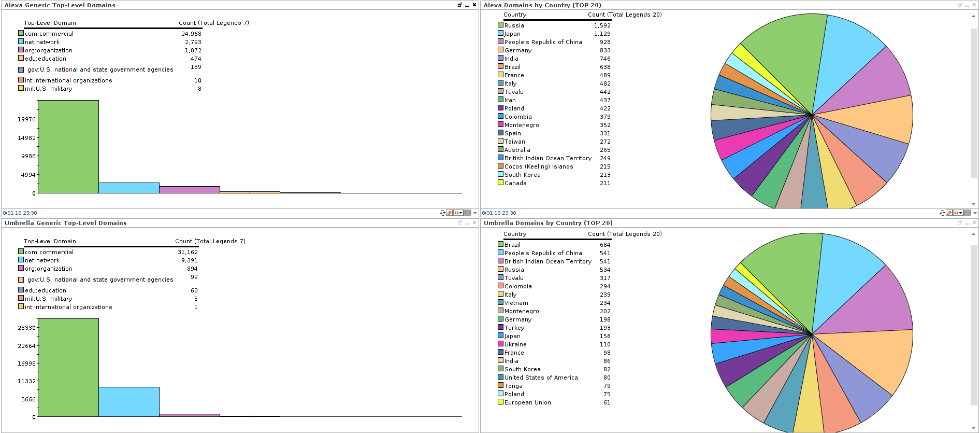Viewport: 980px width, 433px height.
Task: Click the Alexa Country panel timestamp link
Action: (499, 213)
